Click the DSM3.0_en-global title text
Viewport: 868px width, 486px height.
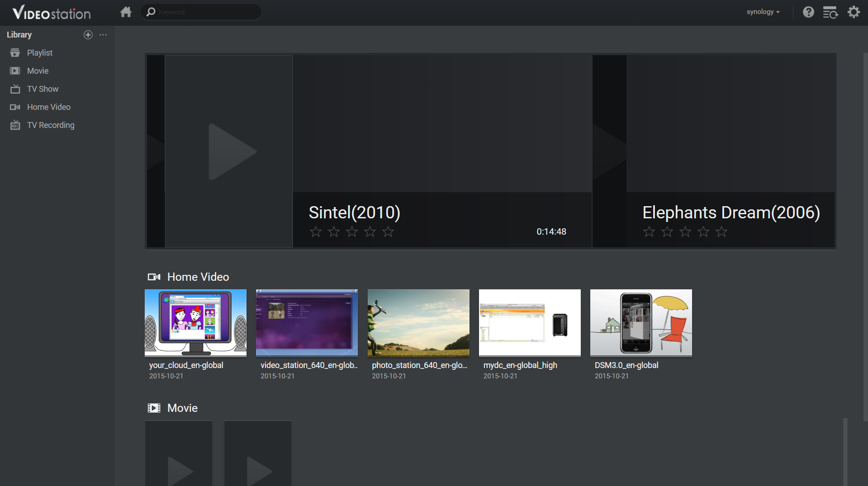click(x=626, y=365)
